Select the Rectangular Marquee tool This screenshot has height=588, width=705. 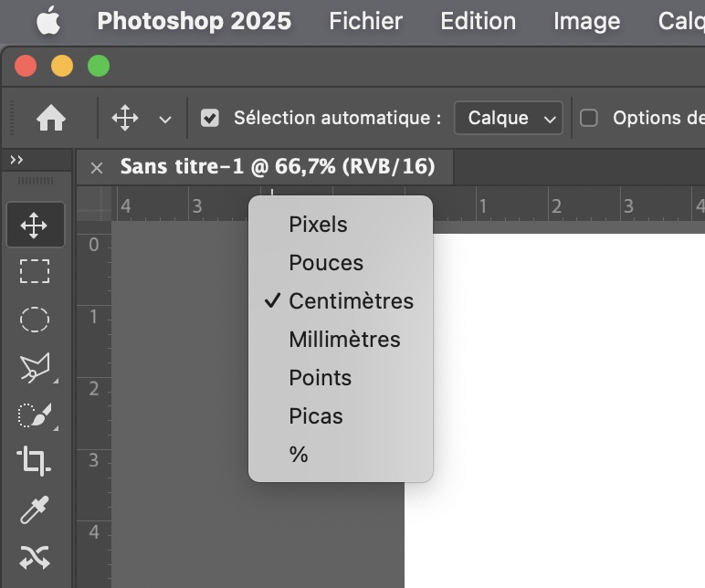click(35, 271)
